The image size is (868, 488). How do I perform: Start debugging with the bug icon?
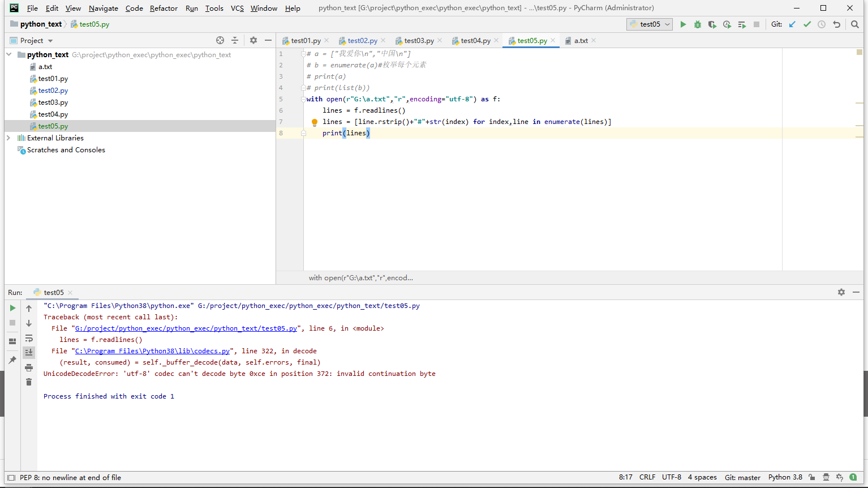tap(698, 24)
